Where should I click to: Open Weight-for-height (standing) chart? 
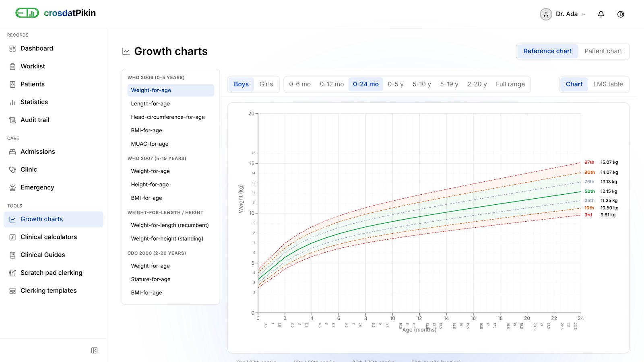(x=171, y=239)
